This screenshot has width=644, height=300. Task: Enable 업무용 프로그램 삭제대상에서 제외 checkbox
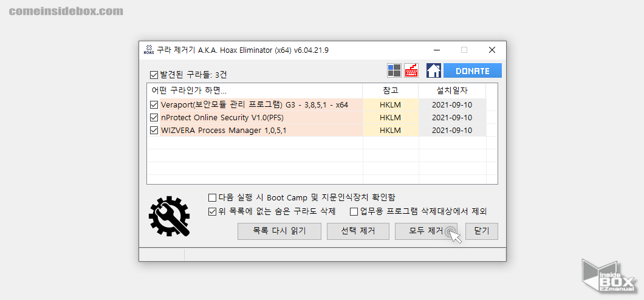click(x=354, y=212)
